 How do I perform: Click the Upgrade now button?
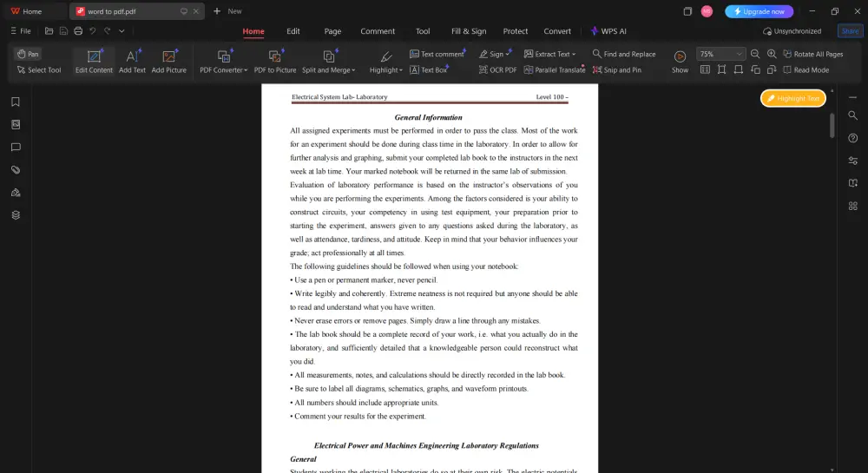pyautogui.click(x=759, y=11)
